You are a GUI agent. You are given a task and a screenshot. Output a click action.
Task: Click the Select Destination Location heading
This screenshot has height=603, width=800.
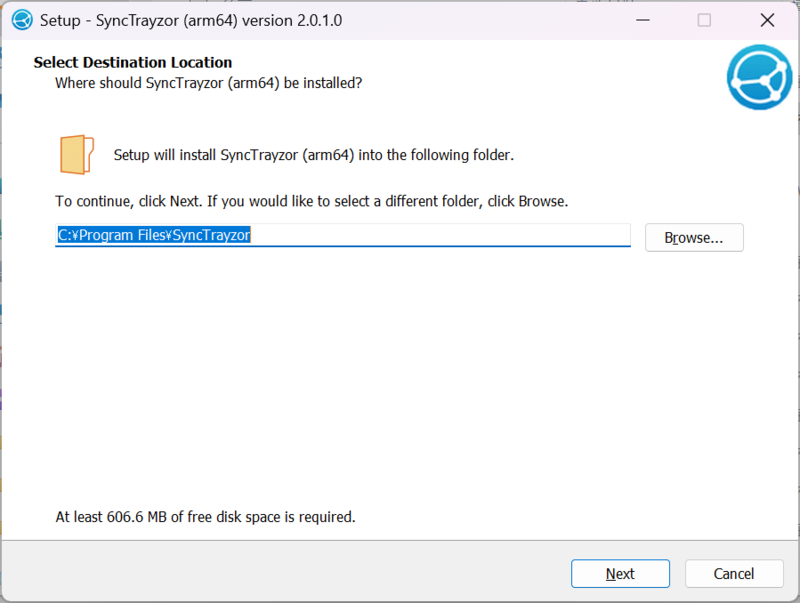point(131,62)
